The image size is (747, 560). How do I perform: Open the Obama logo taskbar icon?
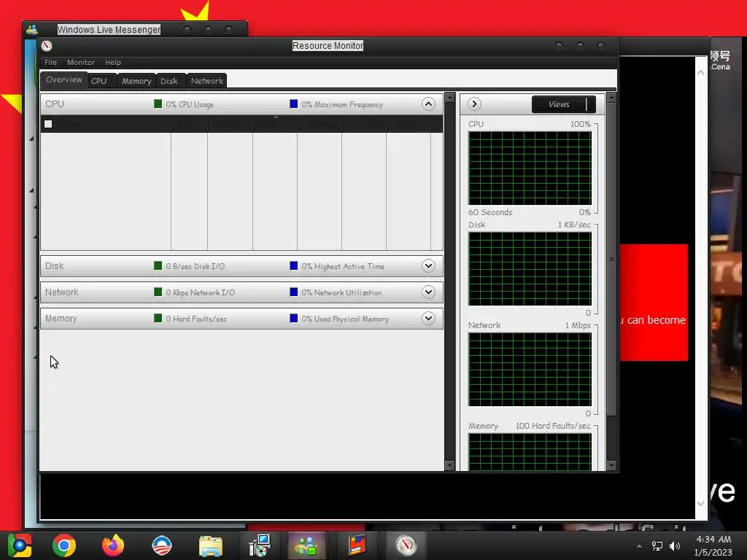162,545
